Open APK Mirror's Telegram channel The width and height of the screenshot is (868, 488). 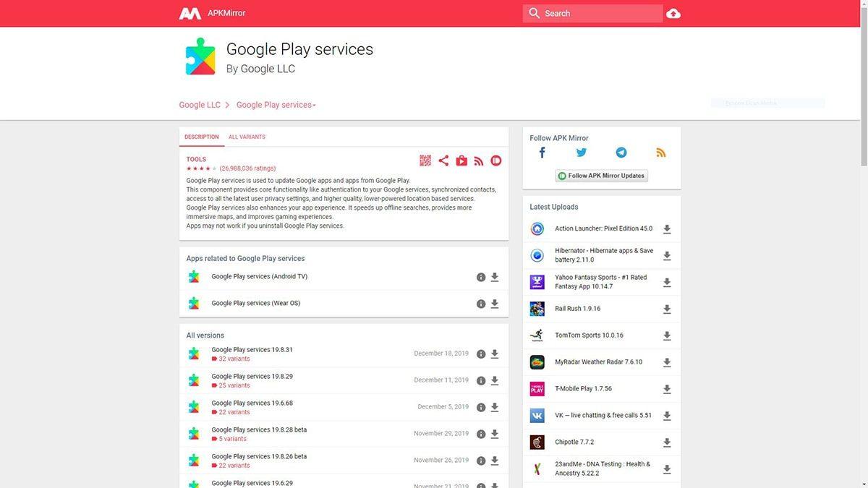point(621,152)
